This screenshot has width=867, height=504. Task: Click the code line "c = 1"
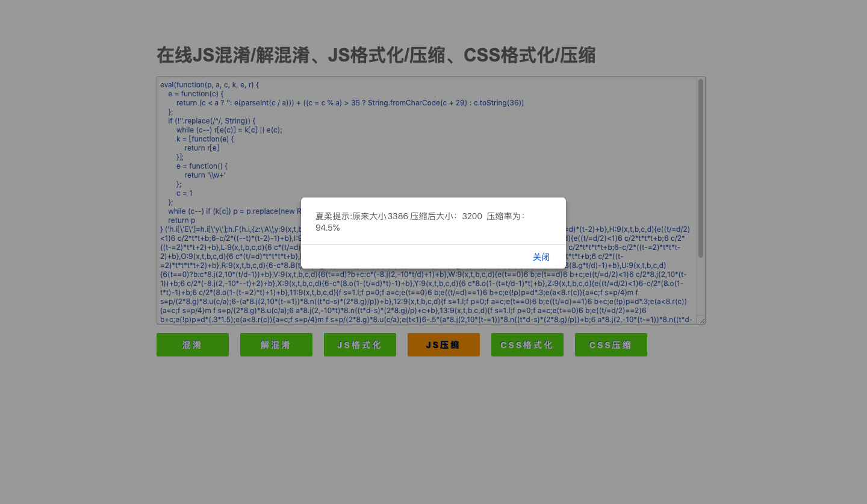click(185, 193)
